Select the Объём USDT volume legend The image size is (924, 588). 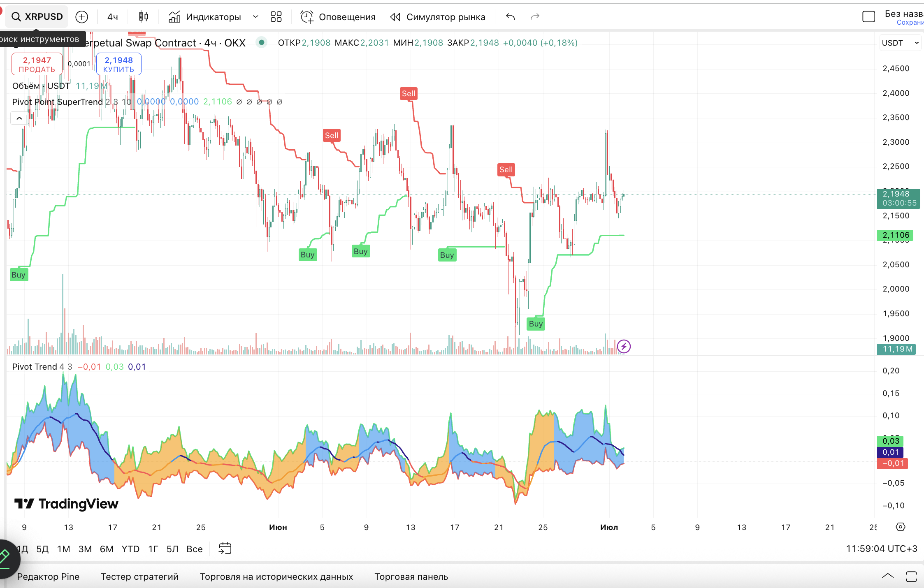[x=41, y=86]
